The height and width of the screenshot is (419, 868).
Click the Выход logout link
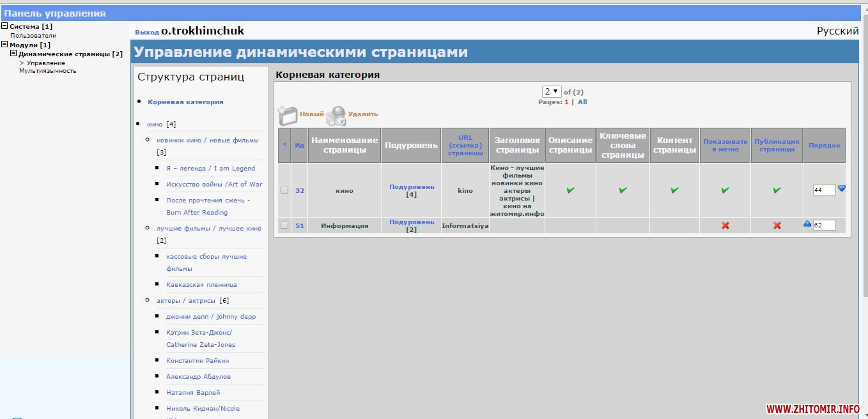[x=146, y=32]
